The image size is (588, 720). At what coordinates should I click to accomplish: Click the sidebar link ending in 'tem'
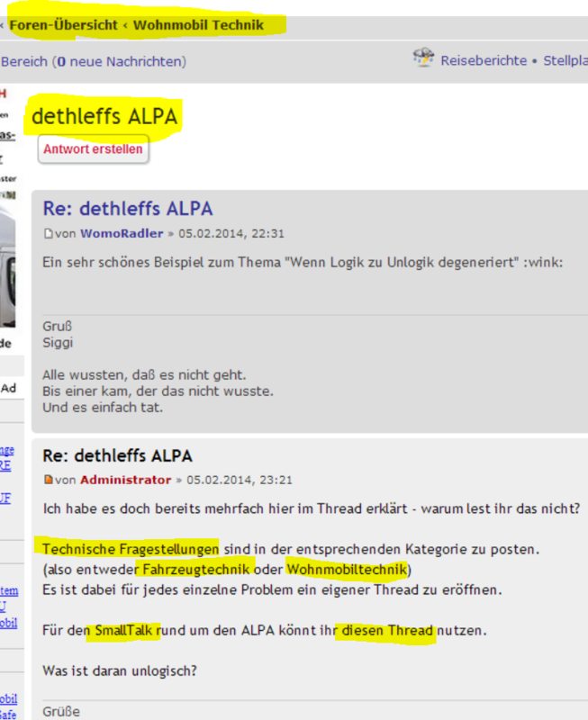coord(8,591)
